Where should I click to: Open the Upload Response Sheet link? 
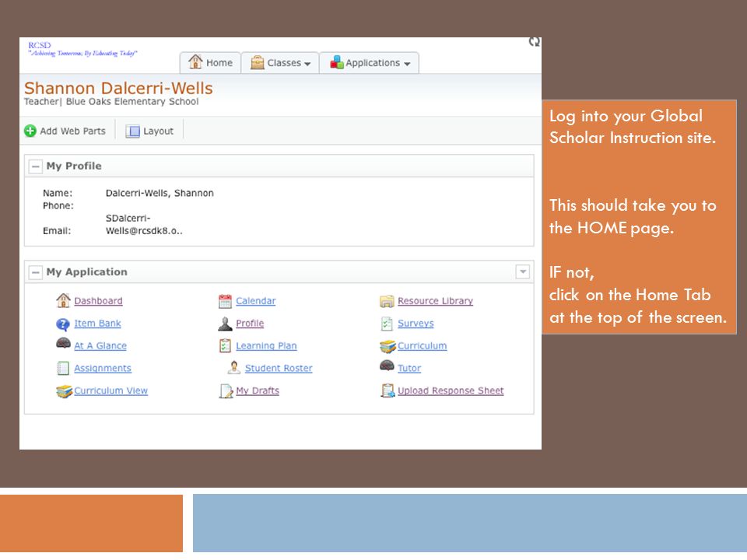tap(451, 390)
